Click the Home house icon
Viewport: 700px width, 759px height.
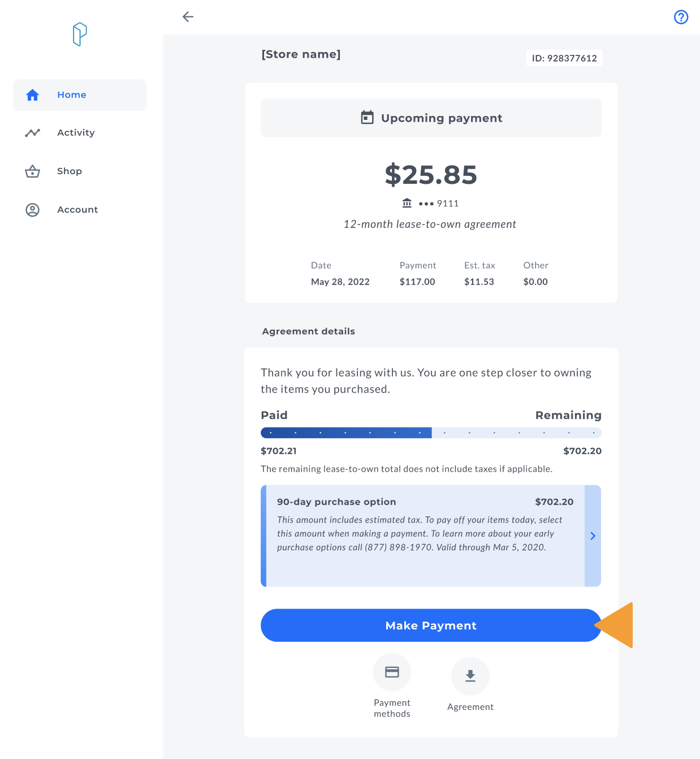click(33, 95)
